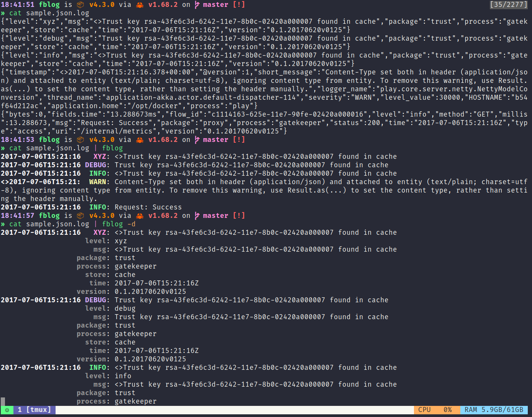Click the fblog directory name in the prompt
The width and height of the screenshot is (532, 417).
49,5
